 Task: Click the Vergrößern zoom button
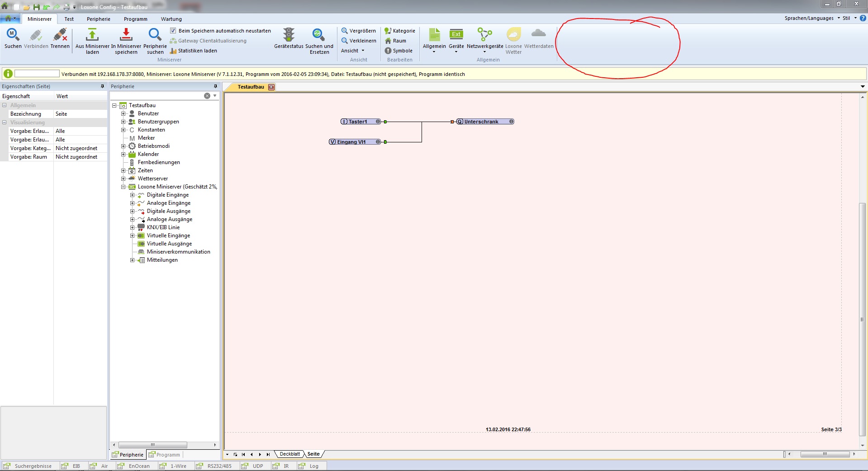click(358, 31)
